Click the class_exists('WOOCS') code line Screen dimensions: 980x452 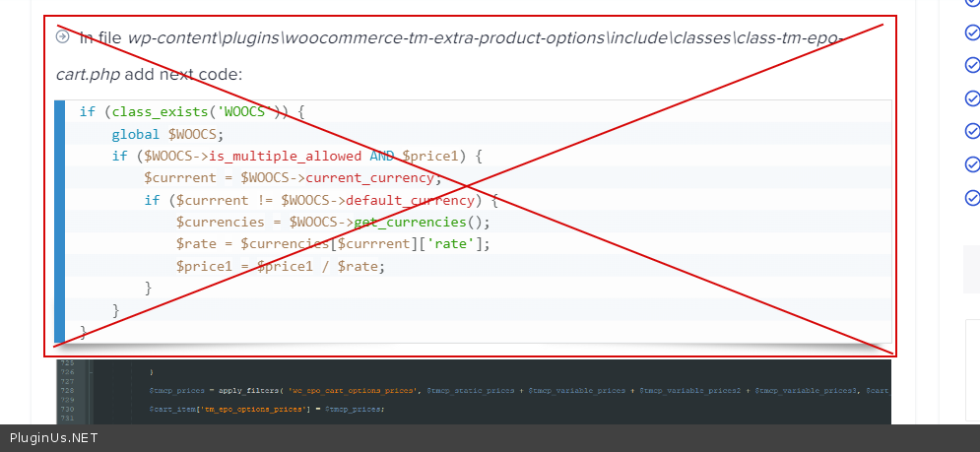[x=192, y=111]
